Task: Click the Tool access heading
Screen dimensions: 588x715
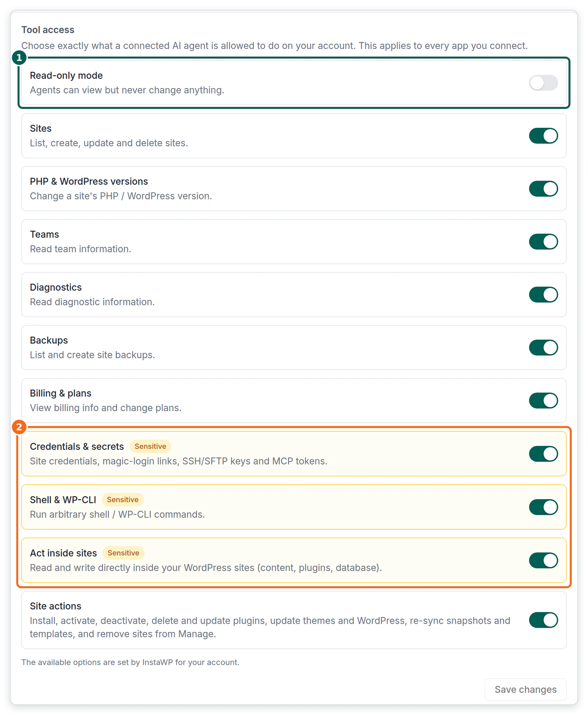Action: 48,30
